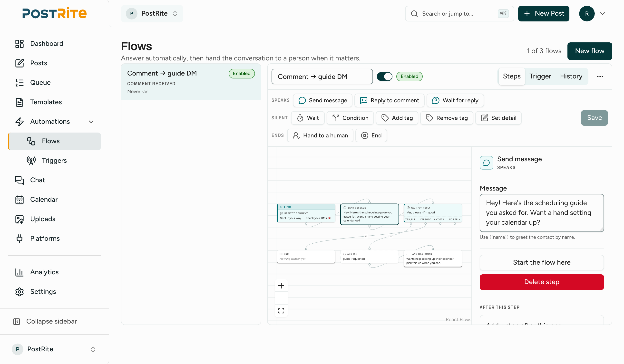The width and height of the screenshot is (624, 364).
Task: Zoom out on the flow canvas
Action: click(x=281, y=298)
